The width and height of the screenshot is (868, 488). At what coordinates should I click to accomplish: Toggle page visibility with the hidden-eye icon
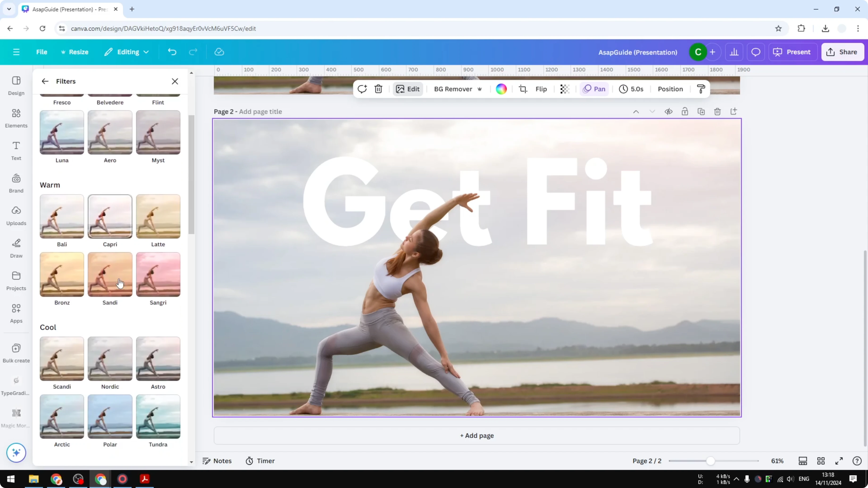[x=669, y=112]
